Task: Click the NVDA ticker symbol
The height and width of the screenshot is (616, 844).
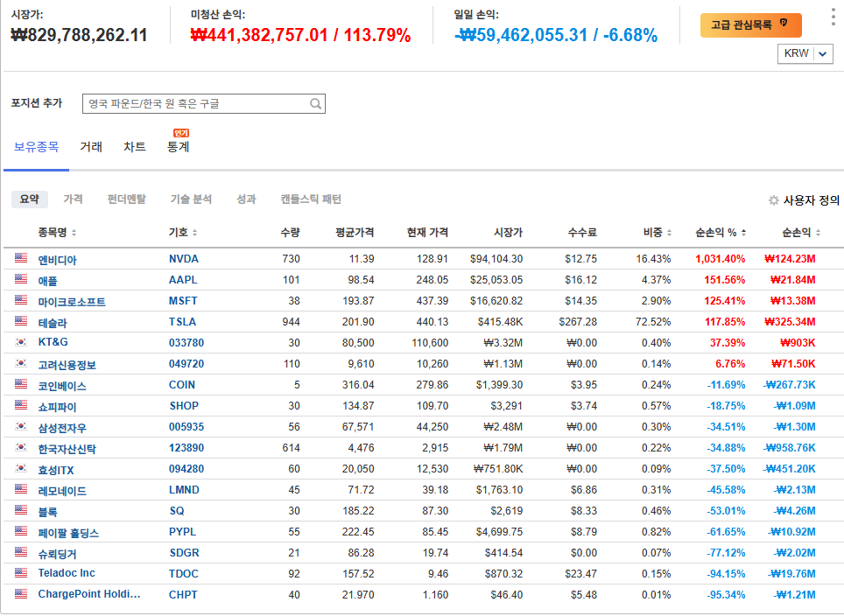Action: coord(184,259)
